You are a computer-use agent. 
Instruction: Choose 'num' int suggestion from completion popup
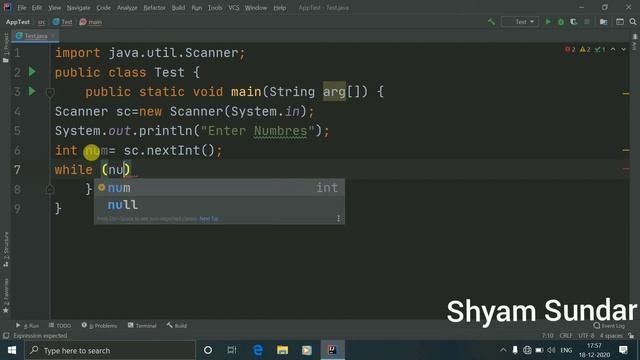point(219,188)
